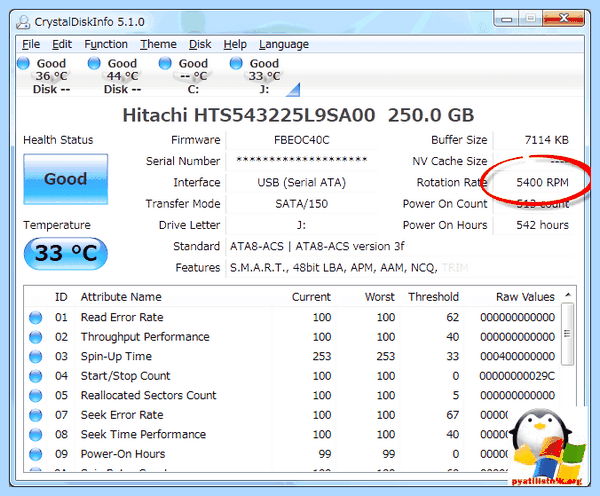The image size is (600, 496).
Task: Open the Edit menu
Action: click(x=62, y=44)
